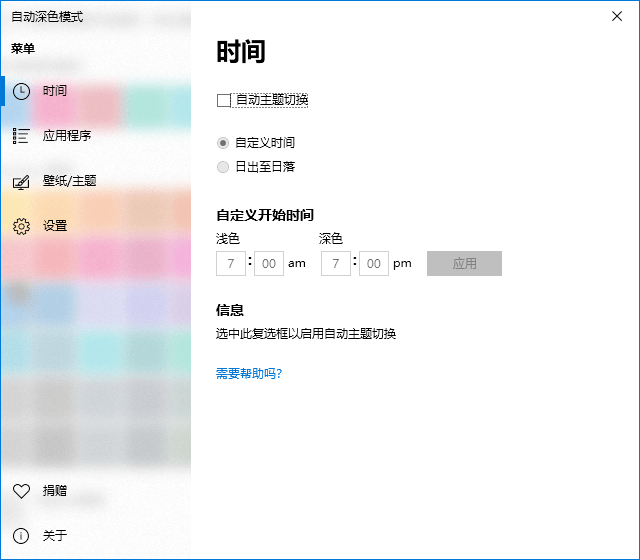Click the 深色 minutes input field
Image resolution: width=640 pixels, height=560 pixels.
[x=373, y=264]
